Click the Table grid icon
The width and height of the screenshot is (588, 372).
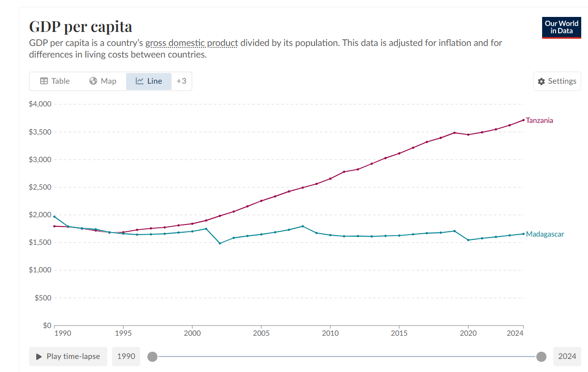pos(43,81)
